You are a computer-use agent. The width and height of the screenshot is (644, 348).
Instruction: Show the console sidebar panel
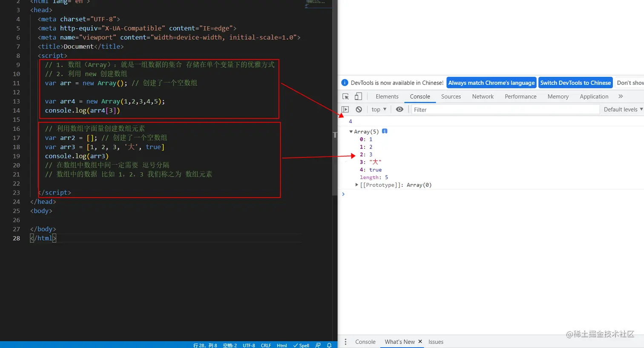click(345, 110)
